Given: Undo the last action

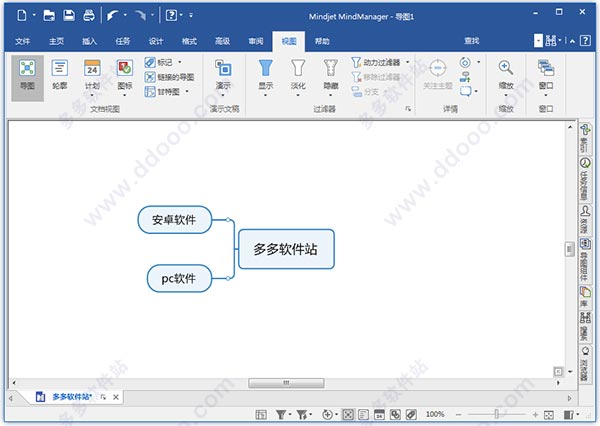Looking at the screenshot, I should click(112, 15).
